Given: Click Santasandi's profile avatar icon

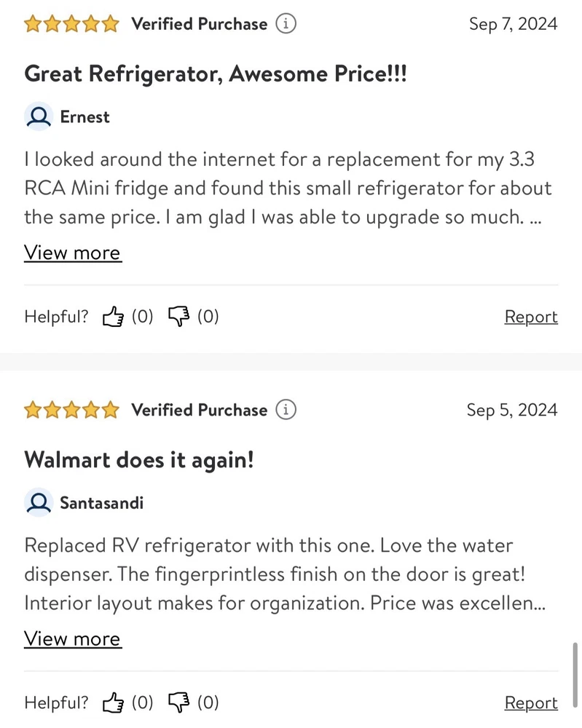Looking at the screenshot, I should [38, 502].
